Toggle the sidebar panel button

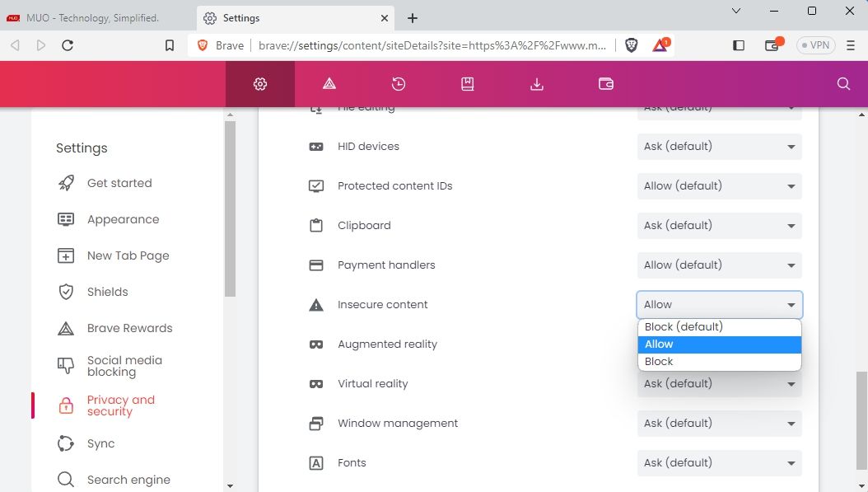[x=739, y=45]
